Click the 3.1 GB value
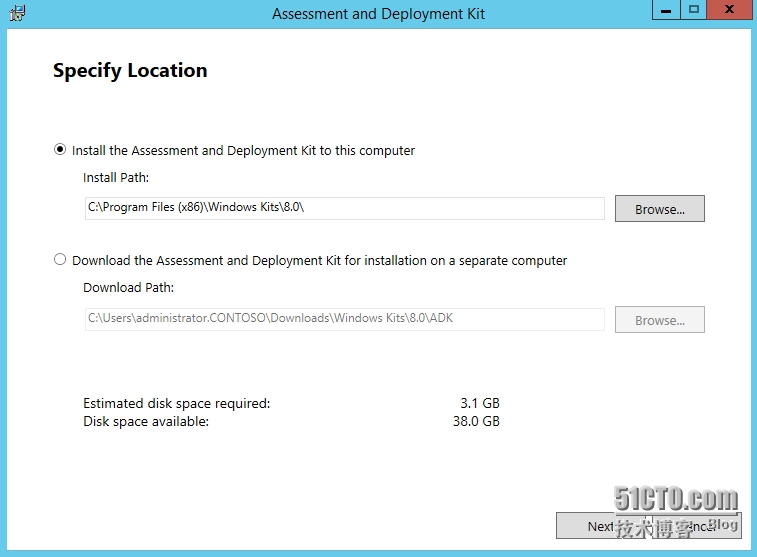This screenshot has height=557, width=757. click(x=480, y=404)
